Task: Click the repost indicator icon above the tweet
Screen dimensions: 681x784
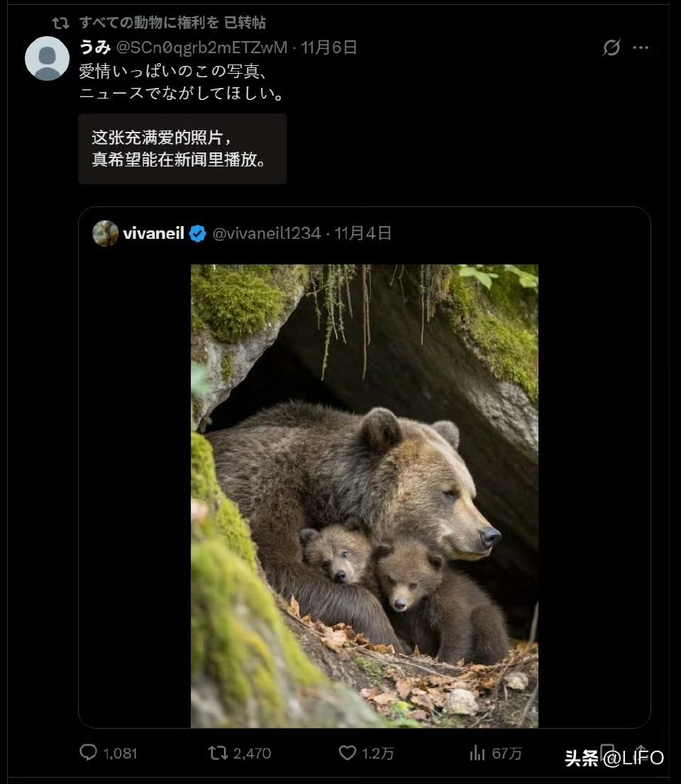Action: [x=60, y=23]
